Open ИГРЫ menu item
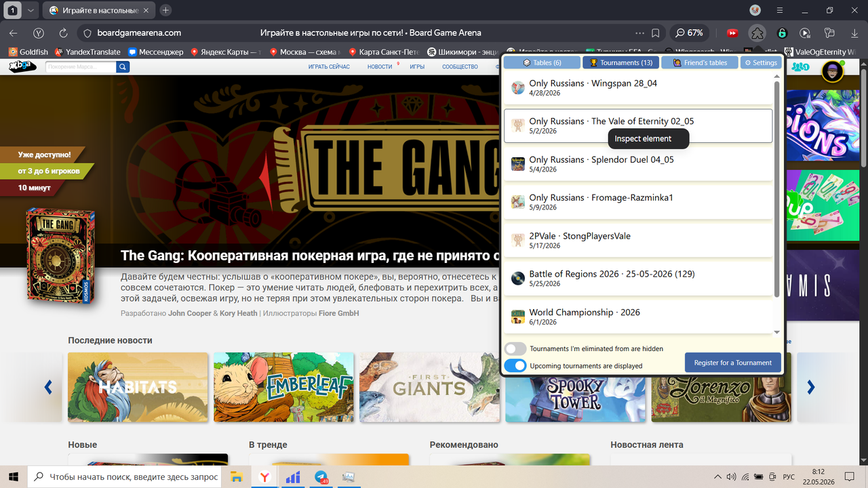The width and height of the screenshot is (868, 488). [417, 66]
